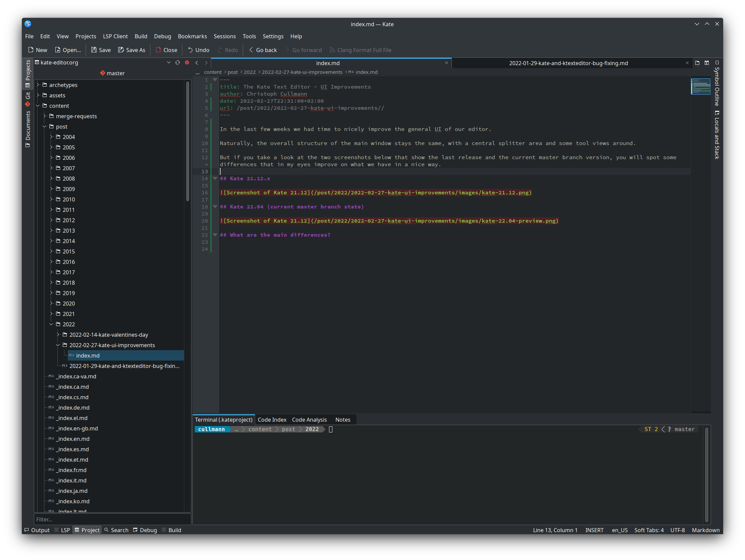Toggle the Output bottom panel
This screenshot has width=745, height=560.
[x=37, y=530]
